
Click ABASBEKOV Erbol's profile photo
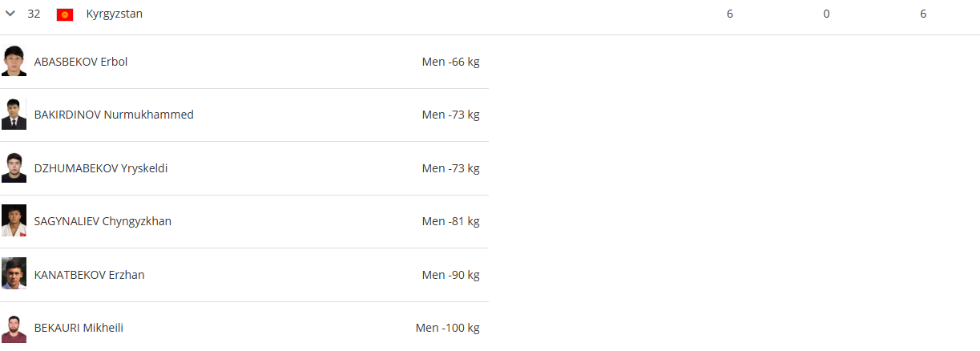click(14, 62)
